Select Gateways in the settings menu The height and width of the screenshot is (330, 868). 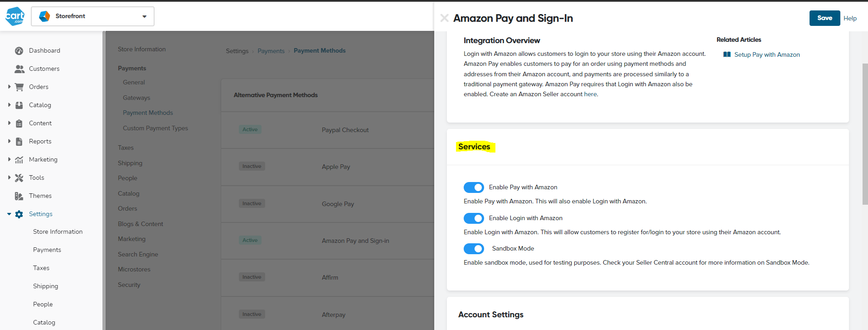pos(136,98)
